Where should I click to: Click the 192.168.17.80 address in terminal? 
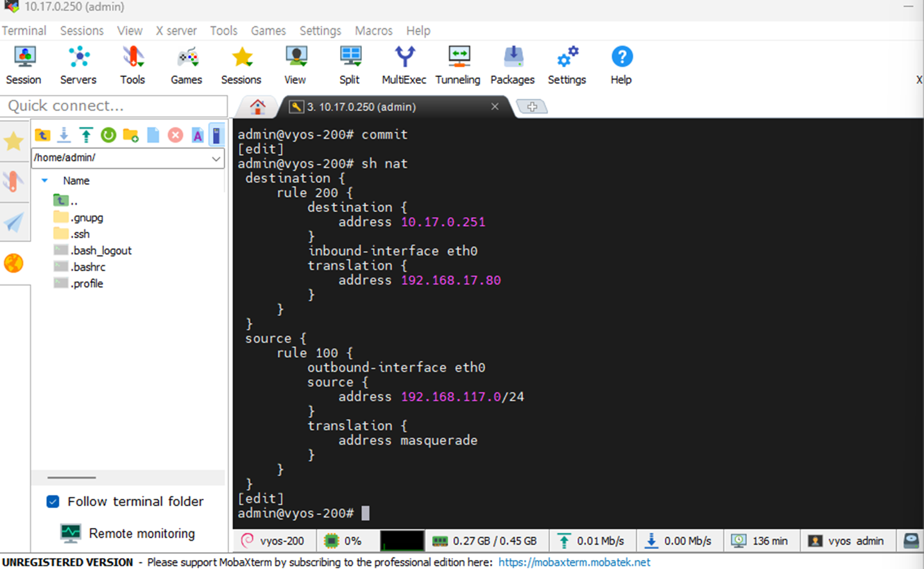tap(450, 280)
